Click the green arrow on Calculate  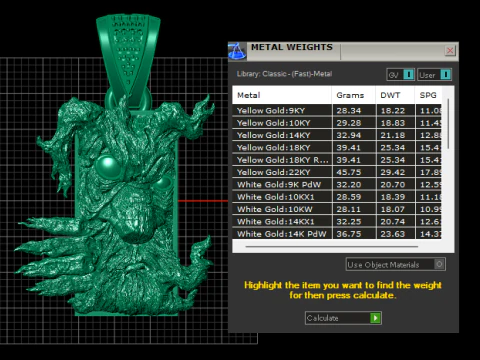click(375, 318)
